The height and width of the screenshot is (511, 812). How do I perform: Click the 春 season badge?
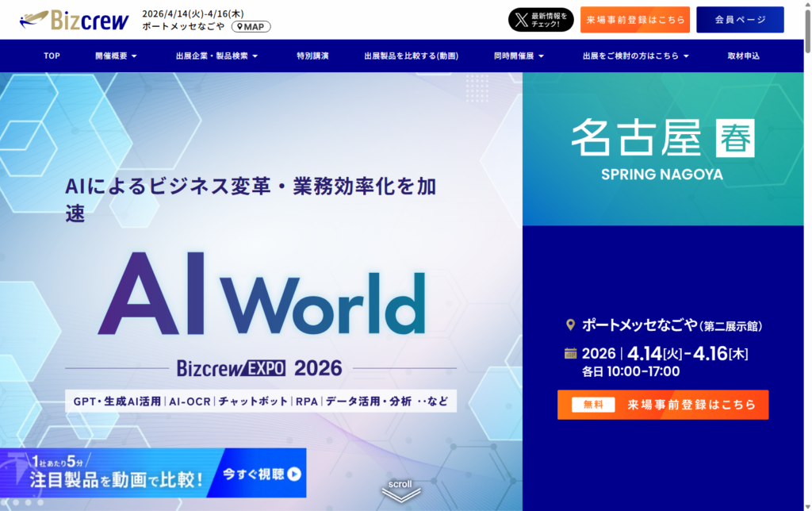(x=734, y=138)
